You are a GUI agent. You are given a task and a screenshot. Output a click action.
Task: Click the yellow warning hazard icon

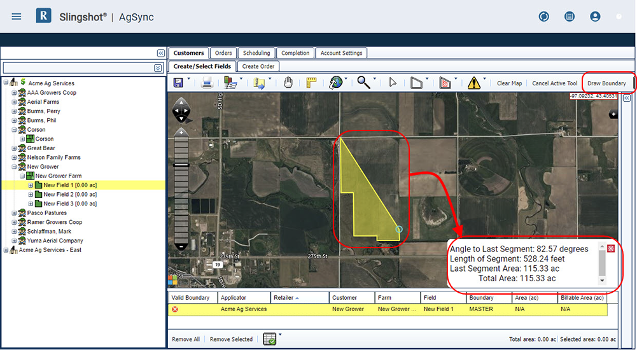pos(473,83)
